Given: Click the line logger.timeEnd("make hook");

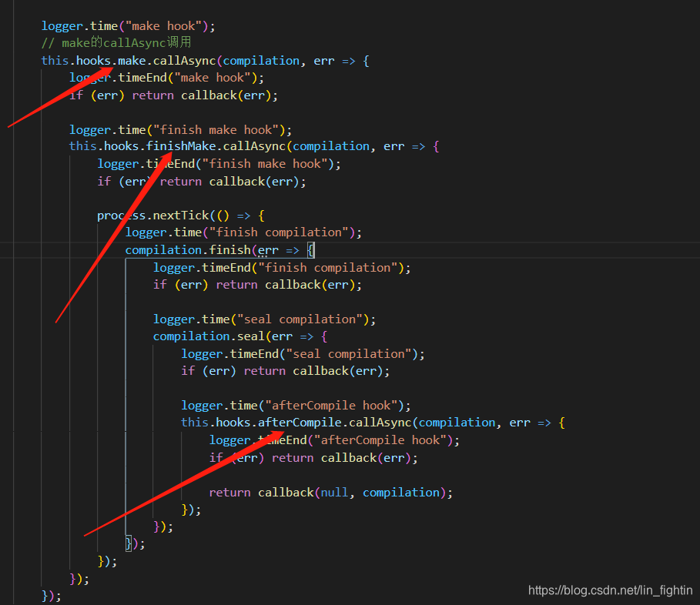Looking at the screenshot, I should coord(166,78).
